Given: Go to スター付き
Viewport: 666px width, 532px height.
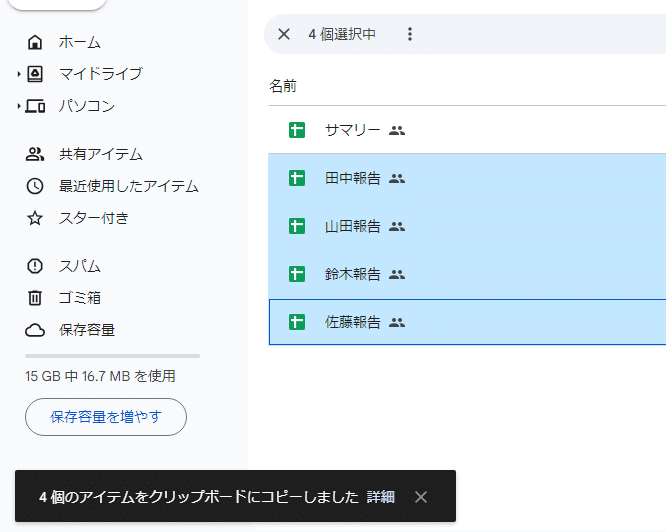Looking at the screenshot, I should 93,218.
